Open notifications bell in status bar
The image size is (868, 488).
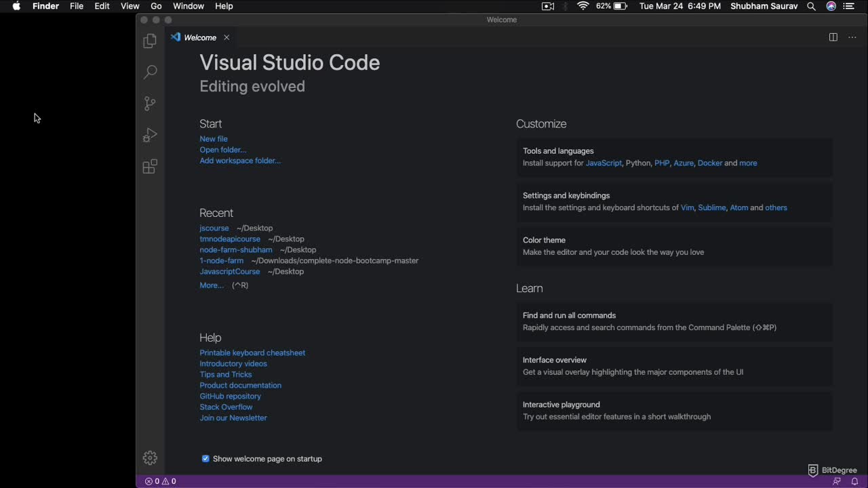coord(854,481)
